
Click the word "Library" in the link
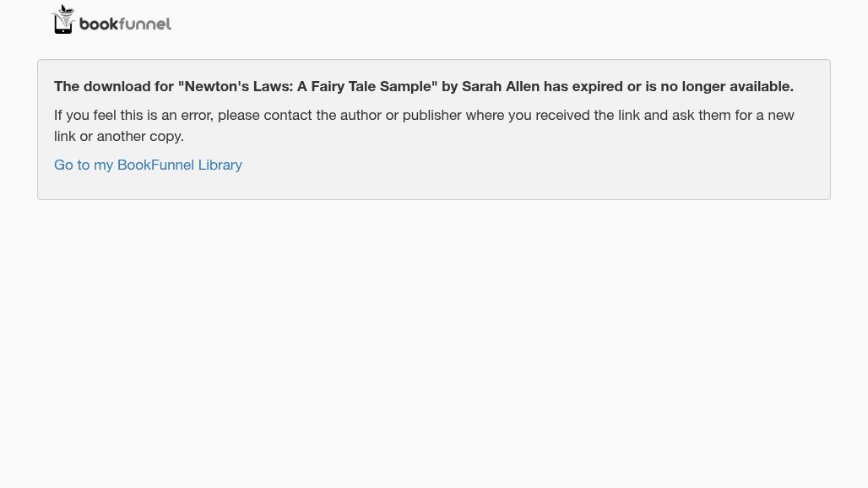click(220, 165)
